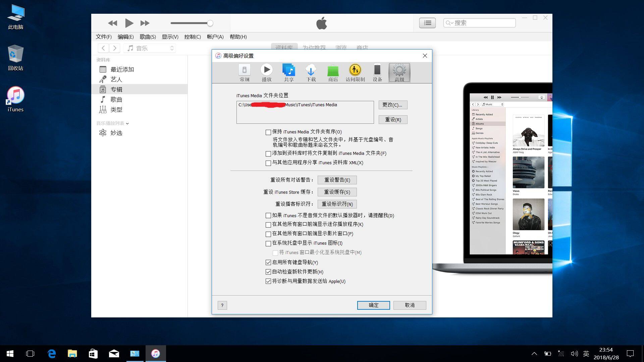
Task: Uncheck 启用所有键盘导航
Action: [268, 262]
